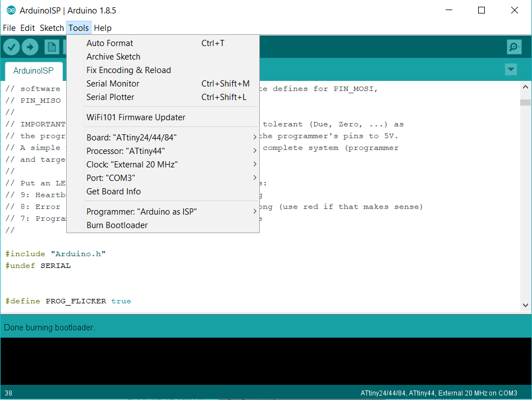Screen dimensions: 532x400
Task: Open Serial Monitor from the menu
Action: tap(163, 84)
